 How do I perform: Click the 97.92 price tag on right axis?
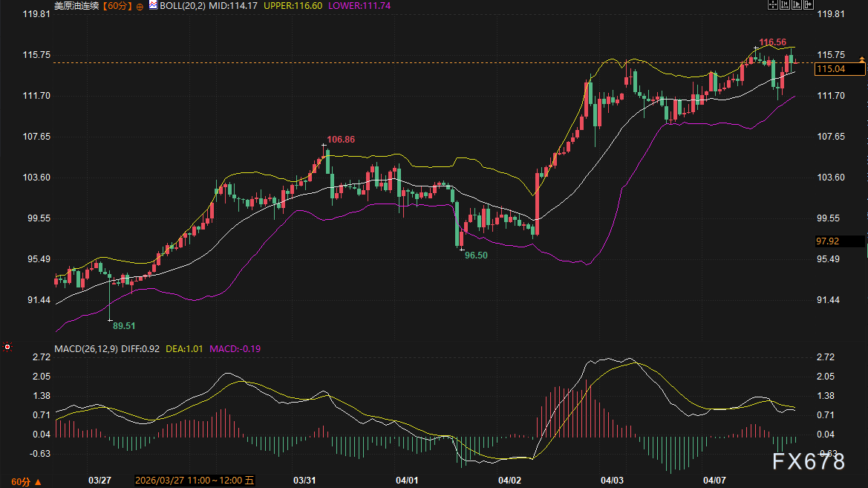point(827,241)
